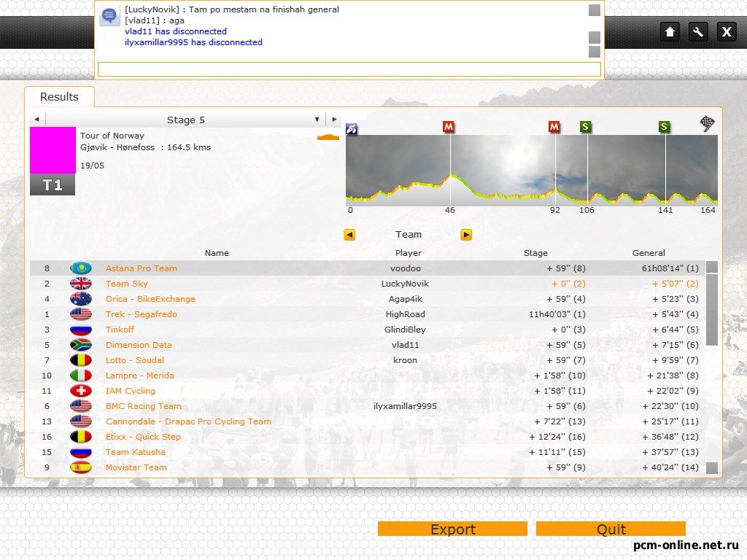This screenshot has width=747, height=560.
Task: Click the magenta jersey color swatch
Action: point(53,150)
